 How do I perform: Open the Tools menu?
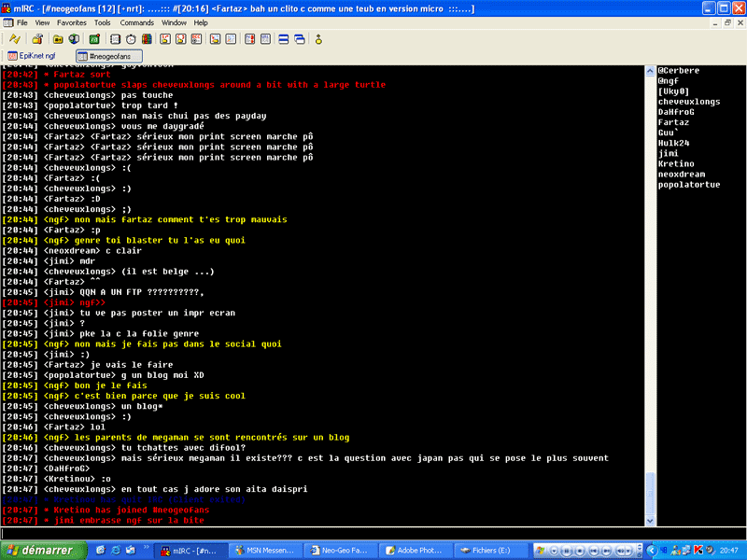[102, 21]
